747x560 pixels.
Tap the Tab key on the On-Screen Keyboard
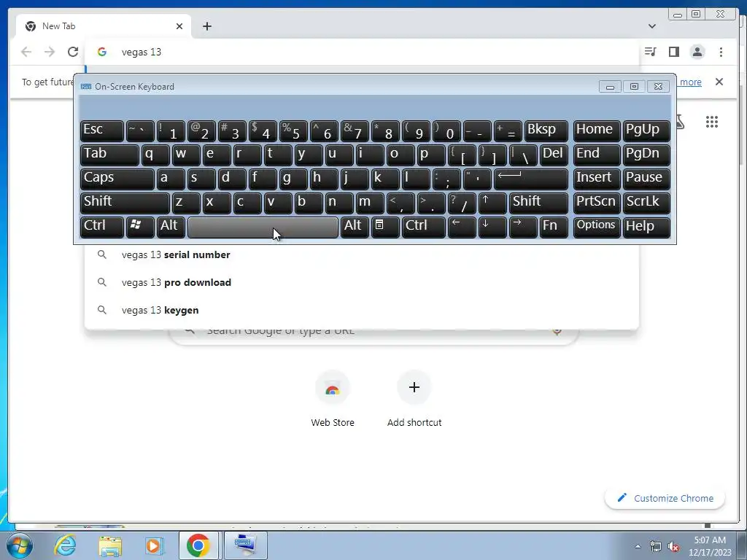[109, 155]
